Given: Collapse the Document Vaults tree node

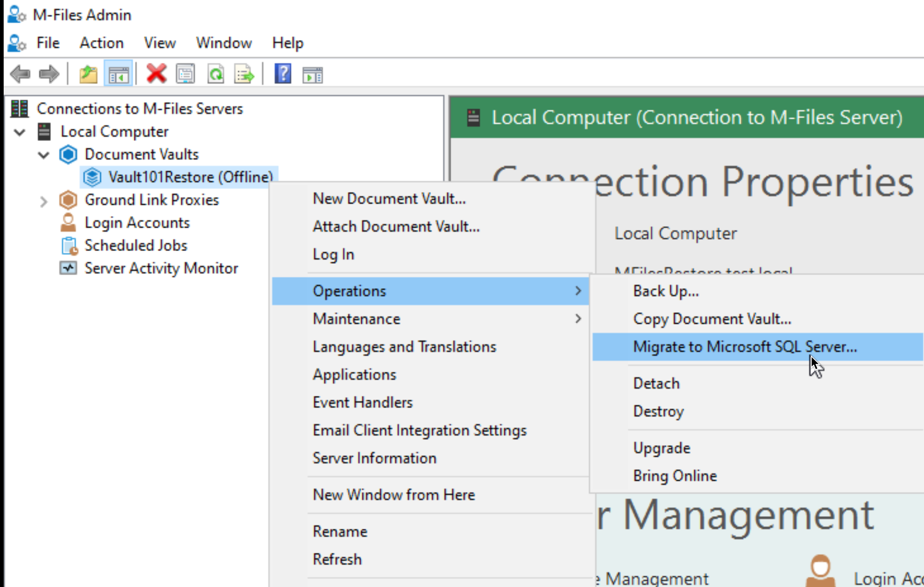Looking at the screenshot, I should (44, 155).
